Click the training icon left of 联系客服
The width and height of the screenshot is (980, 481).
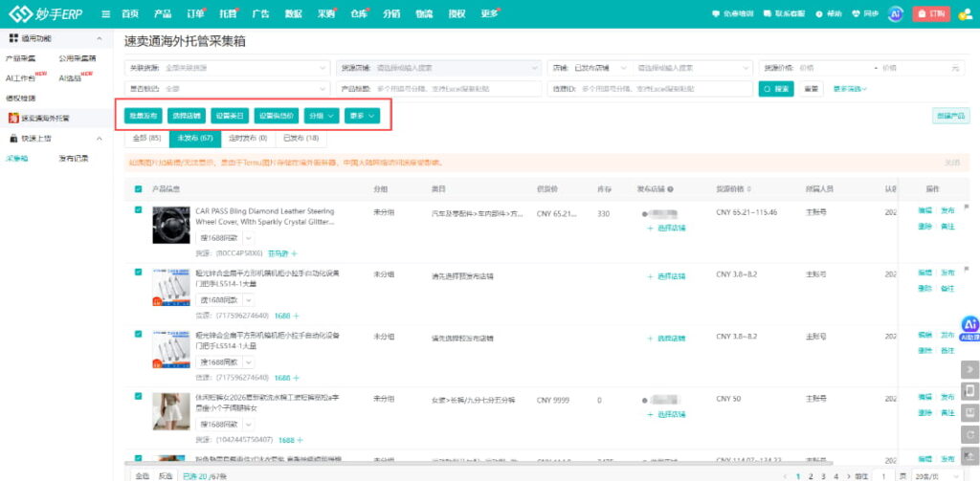coord(716,13)
